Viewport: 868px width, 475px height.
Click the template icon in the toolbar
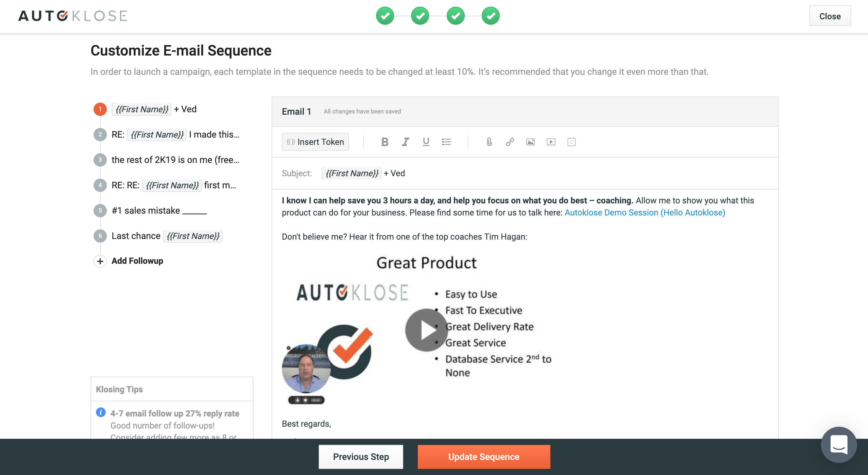click(572, 142)
